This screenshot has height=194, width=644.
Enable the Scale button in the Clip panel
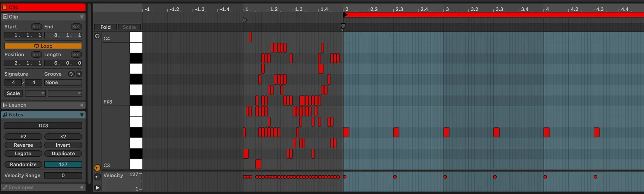click(13, 93)
